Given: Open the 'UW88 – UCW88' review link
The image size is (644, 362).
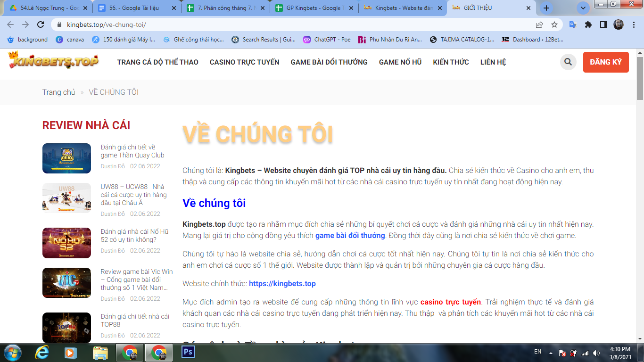Looking at the screenshot, I should click(133, 195).
